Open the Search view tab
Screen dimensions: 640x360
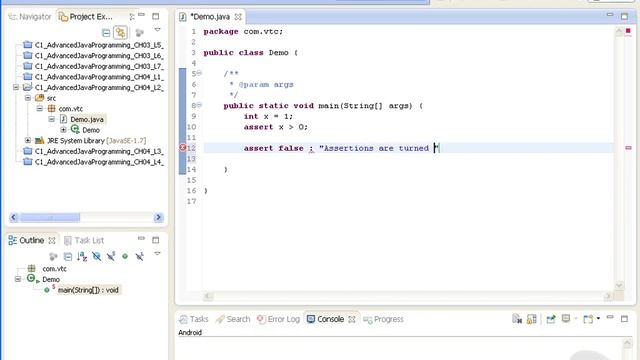pyautogui.click(x=233, y=319)
